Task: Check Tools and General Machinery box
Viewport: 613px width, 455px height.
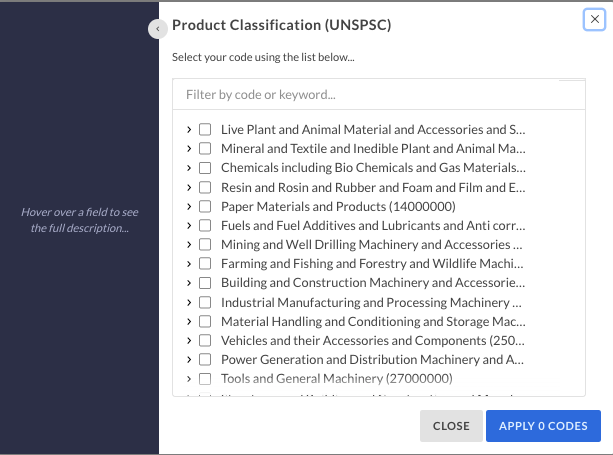Action: tap(205, 378)
